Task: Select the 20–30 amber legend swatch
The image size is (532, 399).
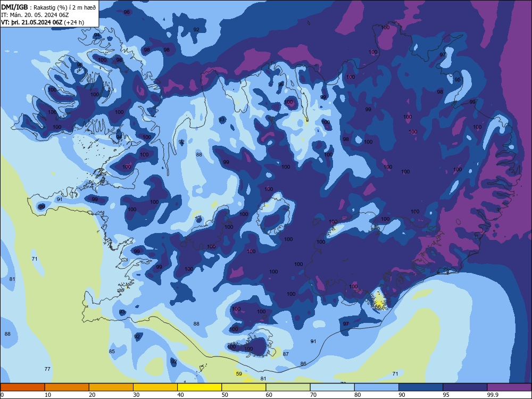Action: click(111, 387)
